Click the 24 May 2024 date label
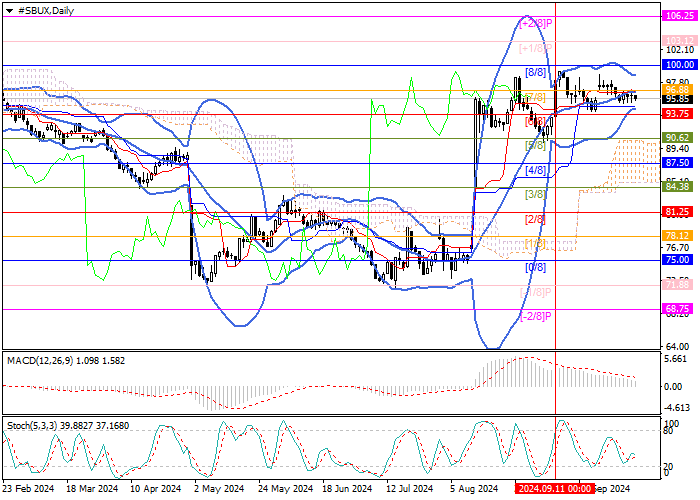 pos(286,489)
